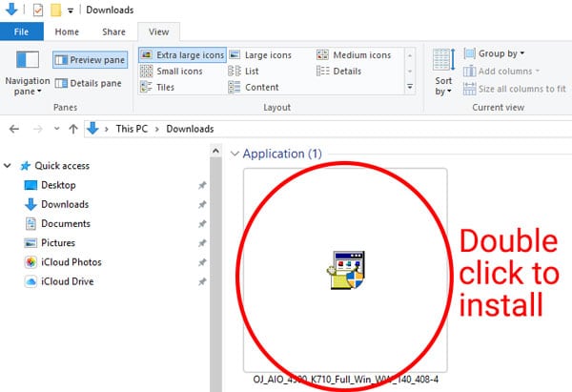
Task: Open the Navigation pane dropdown button
Action: [27, 74]
